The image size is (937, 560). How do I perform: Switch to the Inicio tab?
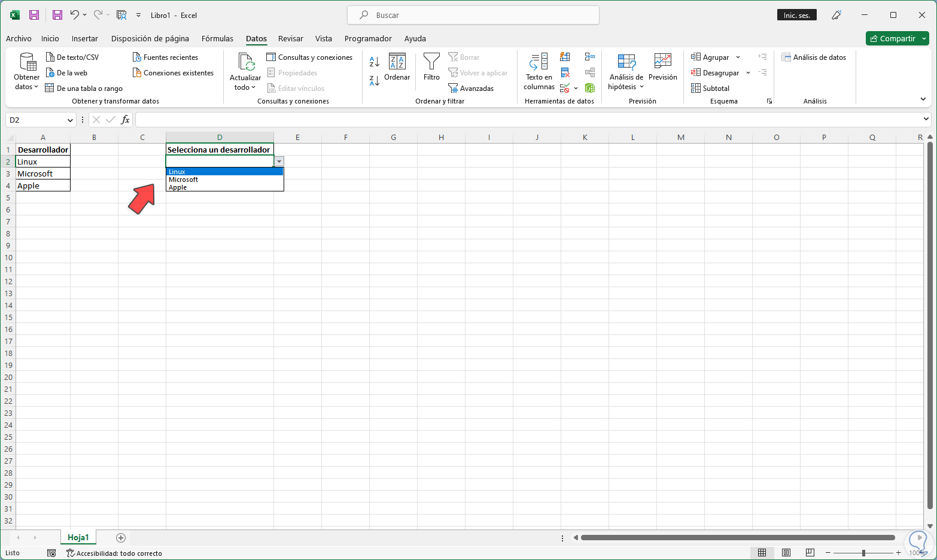point(50,39)
